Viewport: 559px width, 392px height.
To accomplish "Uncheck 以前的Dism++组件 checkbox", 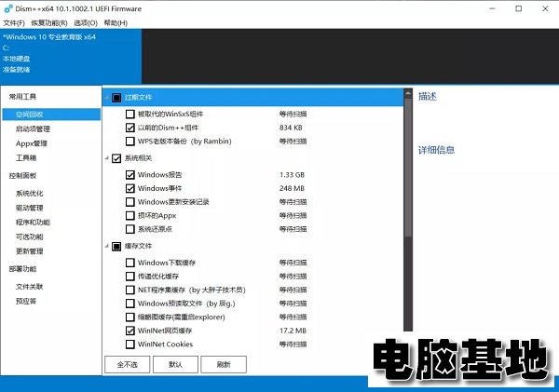I will point(130,128).
